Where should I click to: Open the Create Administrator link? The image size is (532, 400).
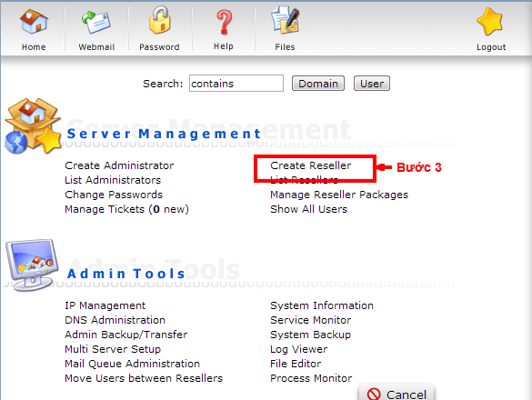pos(119,165)
